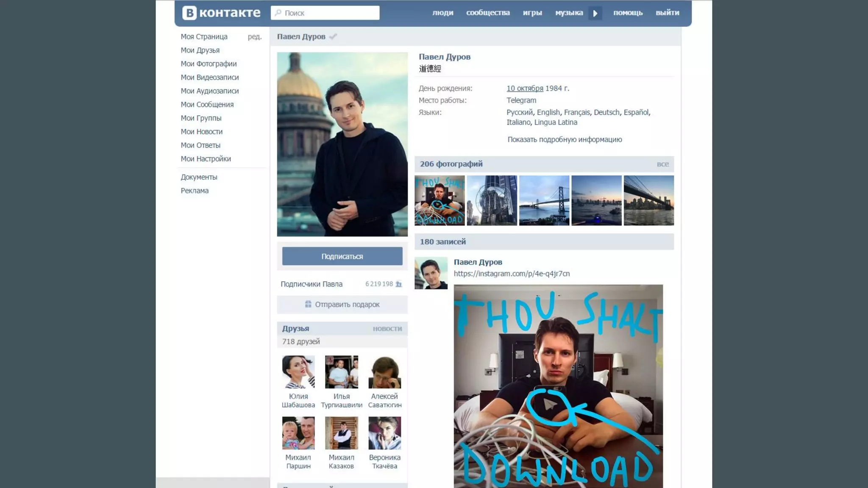
Task: Show all photos via 'все' link
Action: (x=662, y=164)
